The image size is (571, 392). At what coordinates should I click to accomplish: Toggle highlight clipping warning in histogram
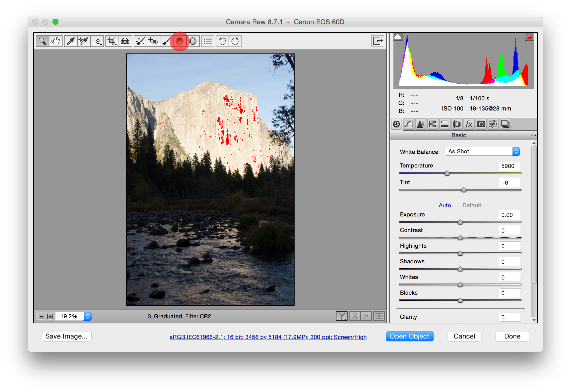point(529,37)
